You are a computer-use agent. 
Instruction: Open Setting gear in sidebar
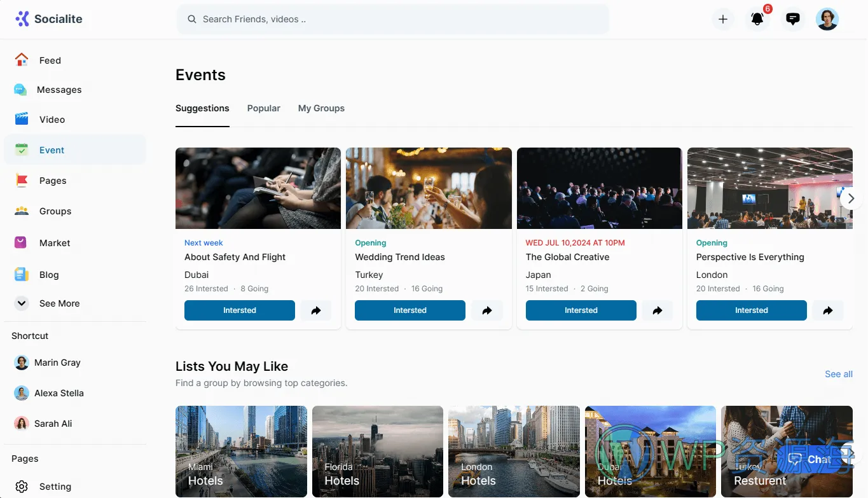[55, 487]
